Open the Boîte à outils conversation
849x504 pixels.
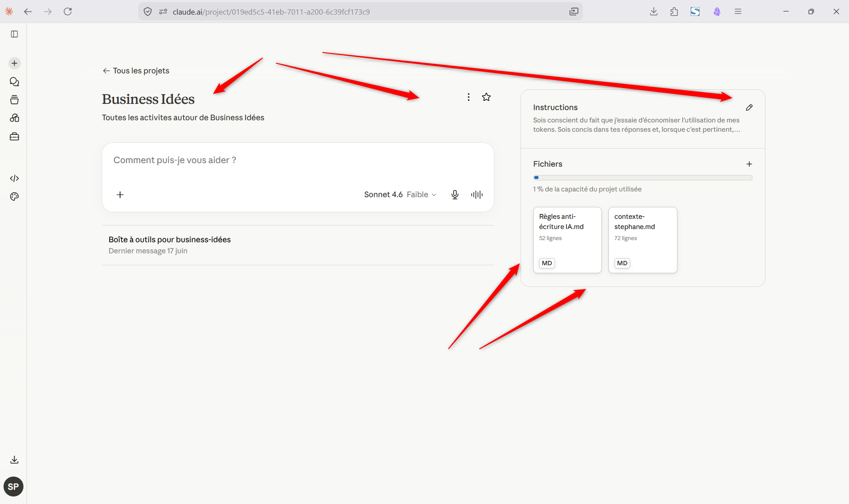coord(298,245)
